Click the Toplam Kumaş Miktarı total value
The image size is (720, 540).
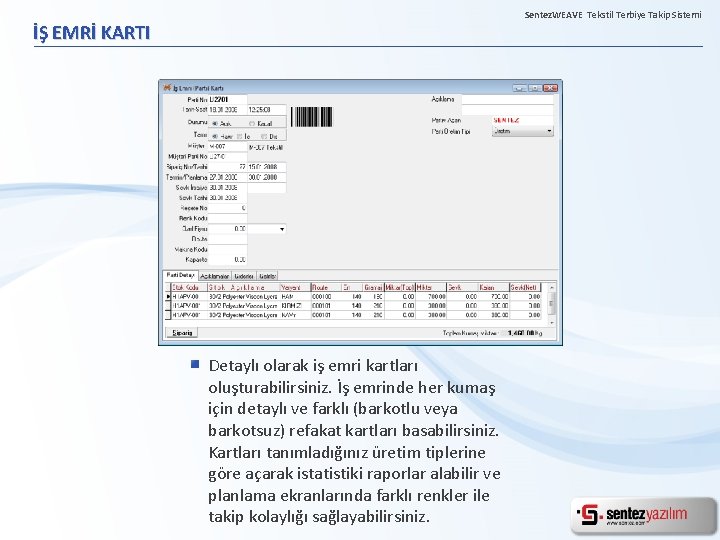coord(523,333)
